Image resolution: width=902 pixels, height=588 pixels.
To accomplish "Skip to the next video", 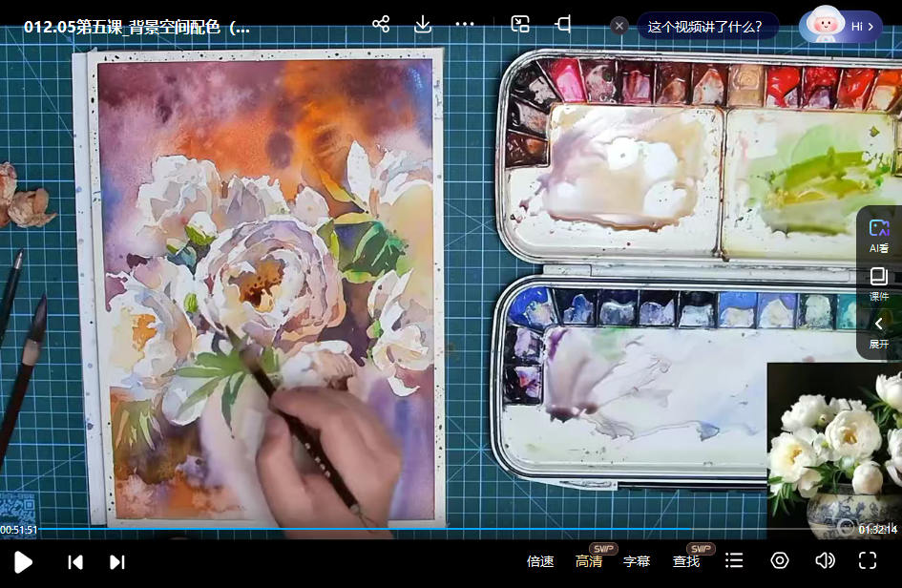I will [117, 561].
